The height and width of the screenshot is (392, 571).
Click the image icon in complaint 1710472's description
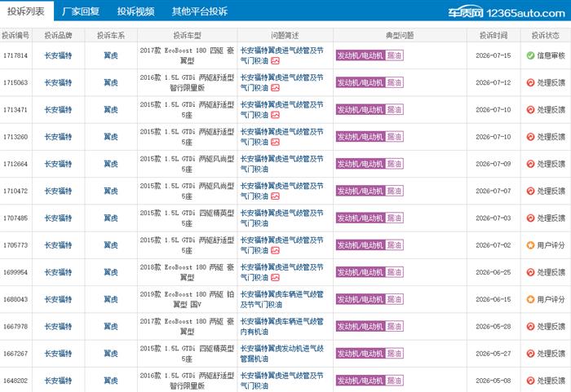point(276,196)
